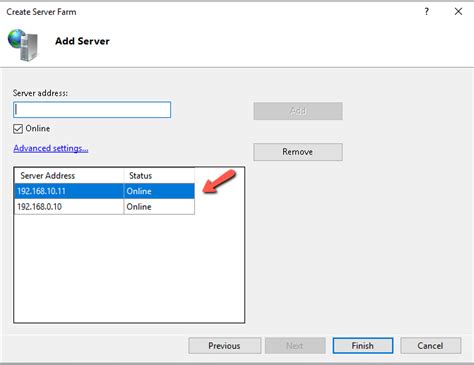The width and height of the screenshot is (474, 365).
Task: Focus the Server address input field
Action: [92, 110]
